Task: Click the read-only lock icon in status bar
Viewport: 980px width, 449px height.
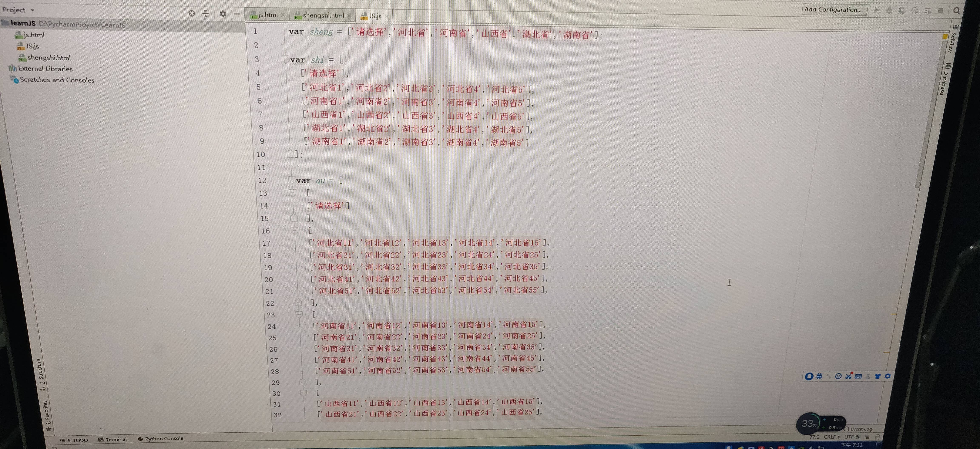Action: point(867,437)
